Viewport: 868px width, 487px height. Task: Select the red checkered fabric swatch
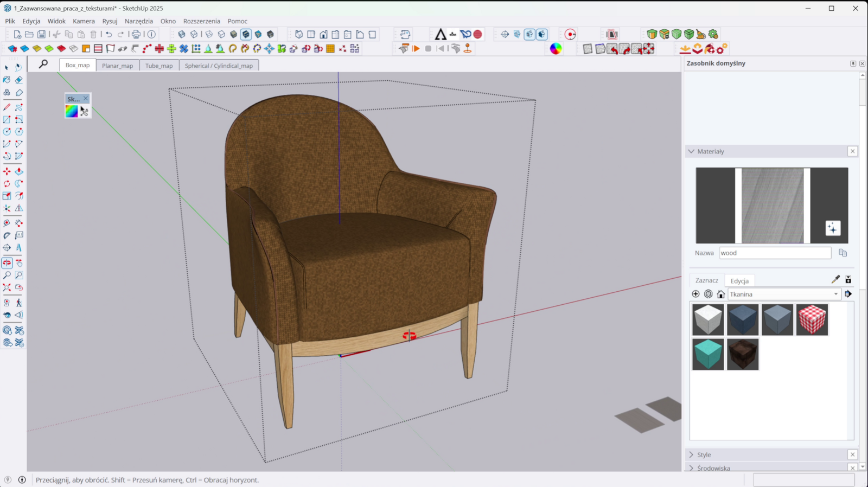(812, 319)
